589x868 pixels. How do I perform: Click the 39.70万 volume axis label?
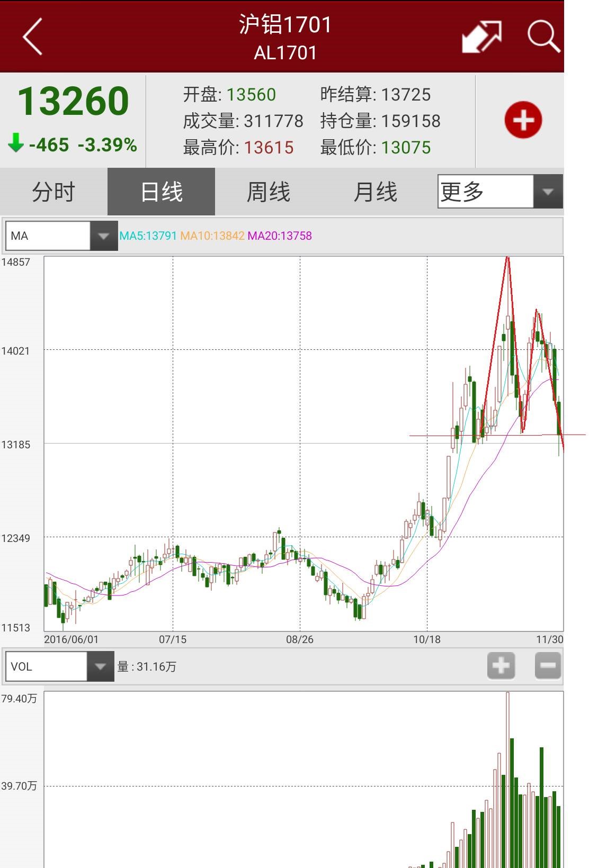coord(19,786)
